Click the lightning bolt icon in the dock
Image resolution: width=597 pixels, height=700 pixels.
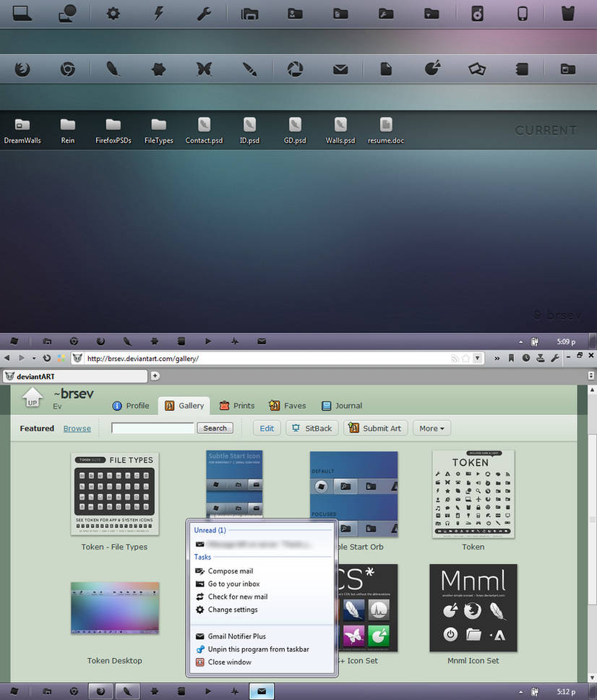[x=158, y=14]
